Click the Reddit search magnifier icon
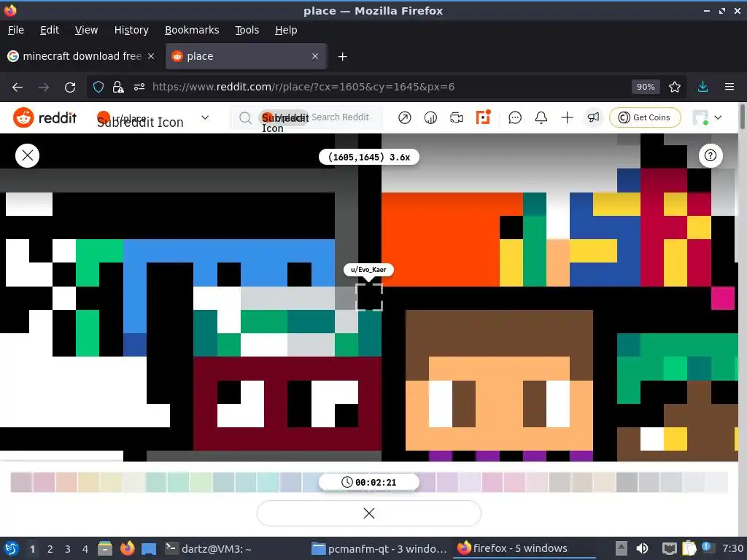This screenshot has height=560, width=747. [x=245, y=117]
